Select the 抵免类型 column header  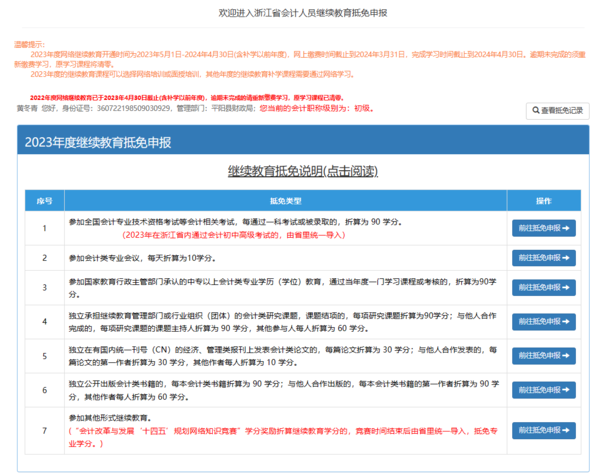tap(285, 201)
